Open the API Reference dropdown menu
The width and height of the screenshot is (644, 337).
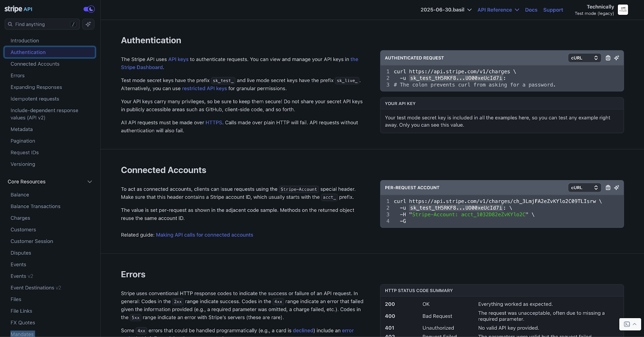point(498,10)
